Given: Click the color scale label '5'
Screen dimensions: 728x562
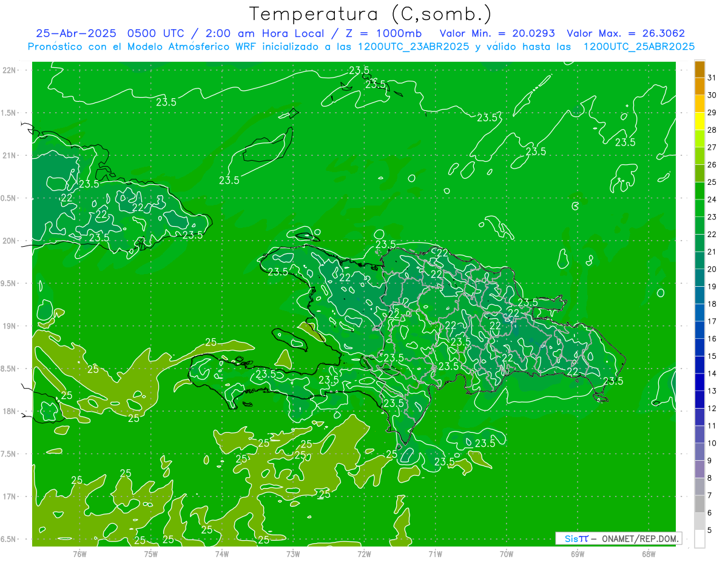Looking at the screenshot, I should pyautogui.click(x=710, y=530).
